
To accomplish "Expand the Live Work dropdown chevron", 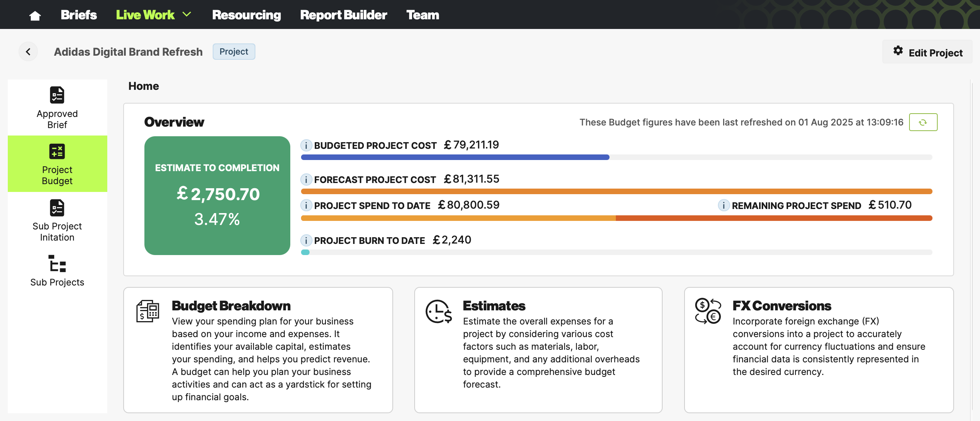I will point(187,14).
